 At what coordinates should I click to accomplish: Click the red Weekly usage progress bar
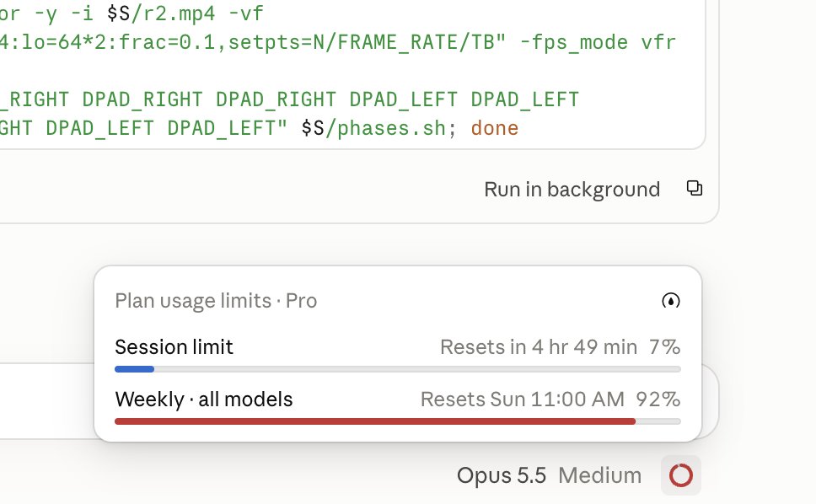398,421
